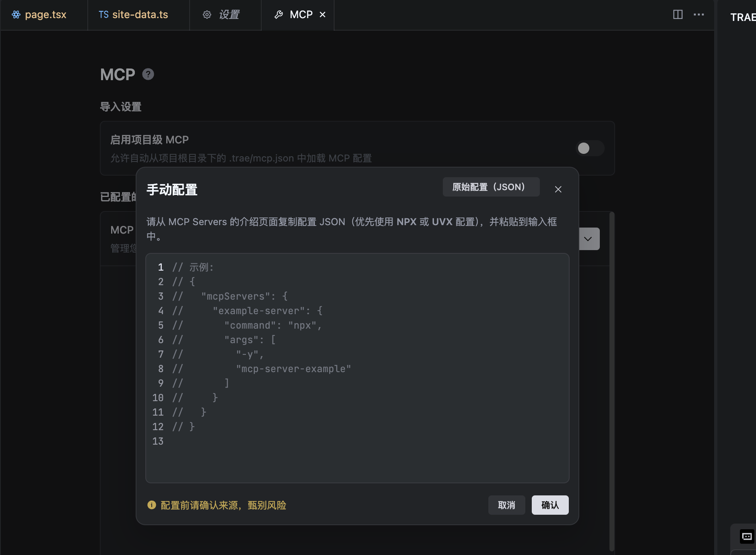Switch to the site-data.ts tab
Screen dimensions: 756x555
point(138,15)
